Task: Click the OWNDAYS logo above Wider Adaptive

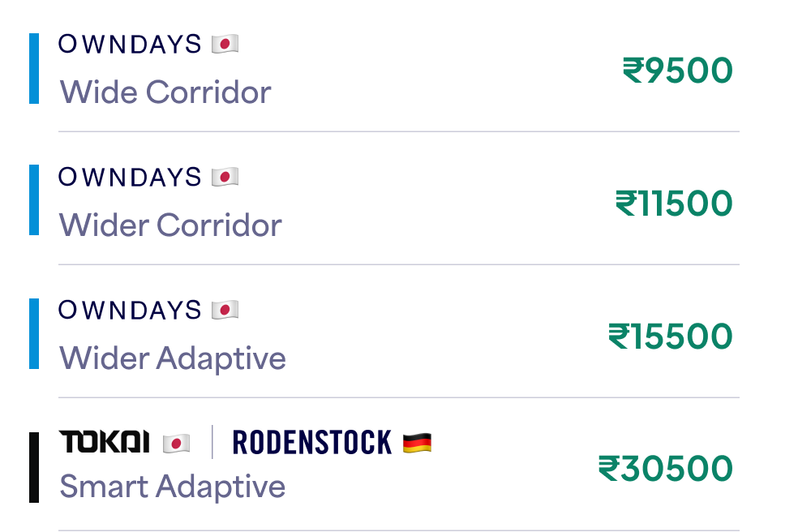Action: tap(130, 310)
